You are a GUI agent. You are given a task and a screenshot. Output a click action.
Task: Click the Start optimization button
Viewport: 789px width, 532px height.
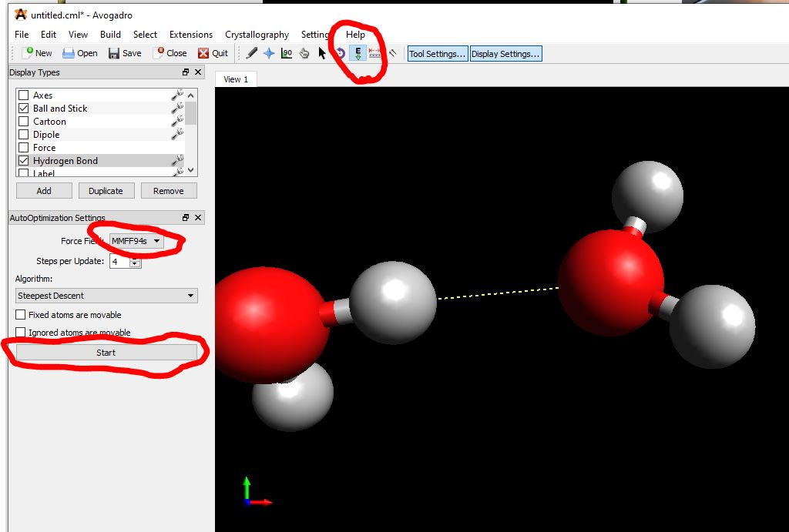[x=106, y=353]
